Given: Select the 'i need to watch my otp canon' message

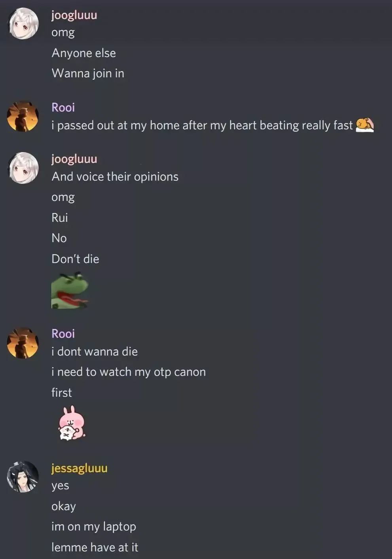Looking at the screenshot, I should pos(129,372).
